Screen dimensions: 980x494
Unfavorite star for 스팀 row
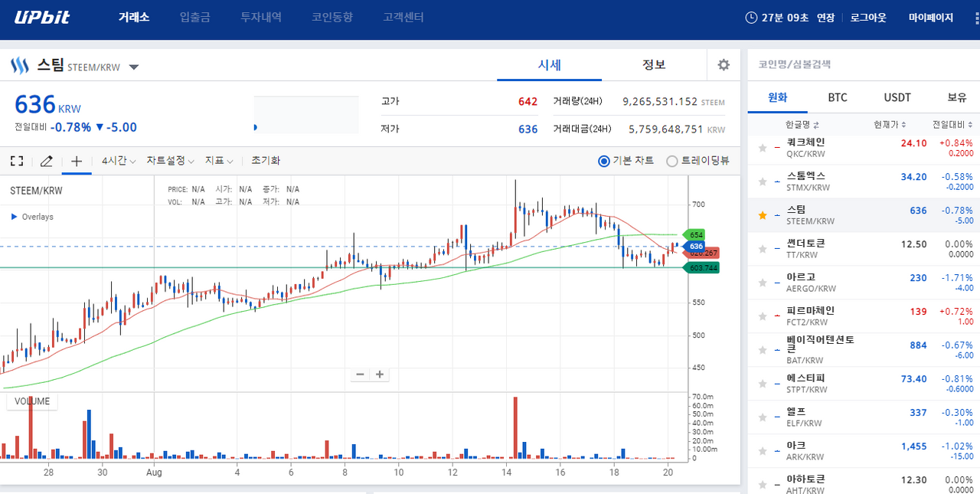pos(762,215)
